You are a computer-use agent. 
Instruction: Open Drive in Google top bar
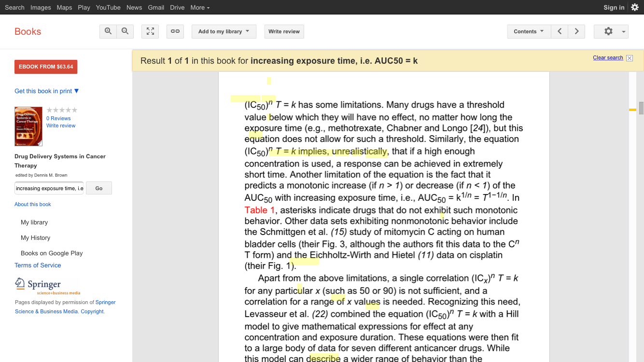tap(177, 7)
